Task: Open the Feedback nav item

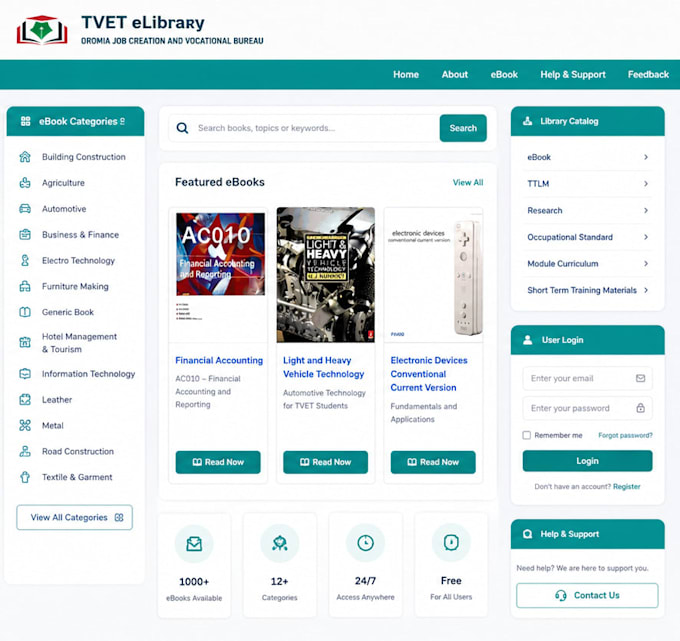Action: pos(648,75)
